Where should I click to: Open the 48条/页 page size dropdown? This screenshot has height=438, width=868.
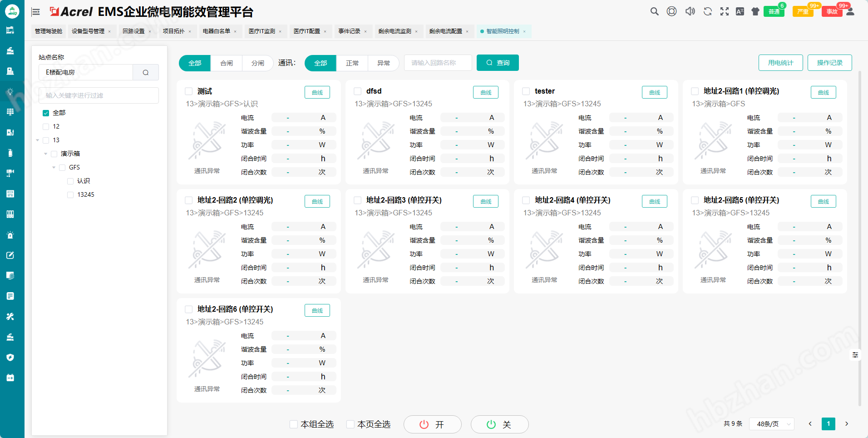click(x=771, y=424)
